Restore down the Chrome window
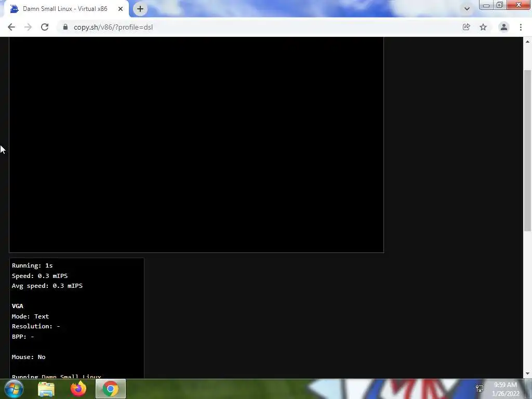Screen dimensions: 532x399 [500, 5]
